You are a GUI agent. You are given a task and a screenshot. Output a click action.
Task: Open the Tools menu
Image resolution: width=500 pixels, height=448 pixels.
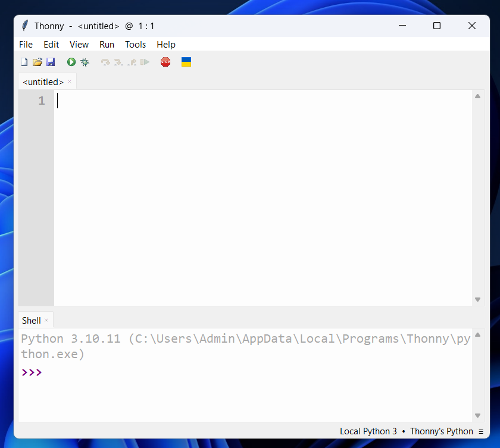pos(136,45)
